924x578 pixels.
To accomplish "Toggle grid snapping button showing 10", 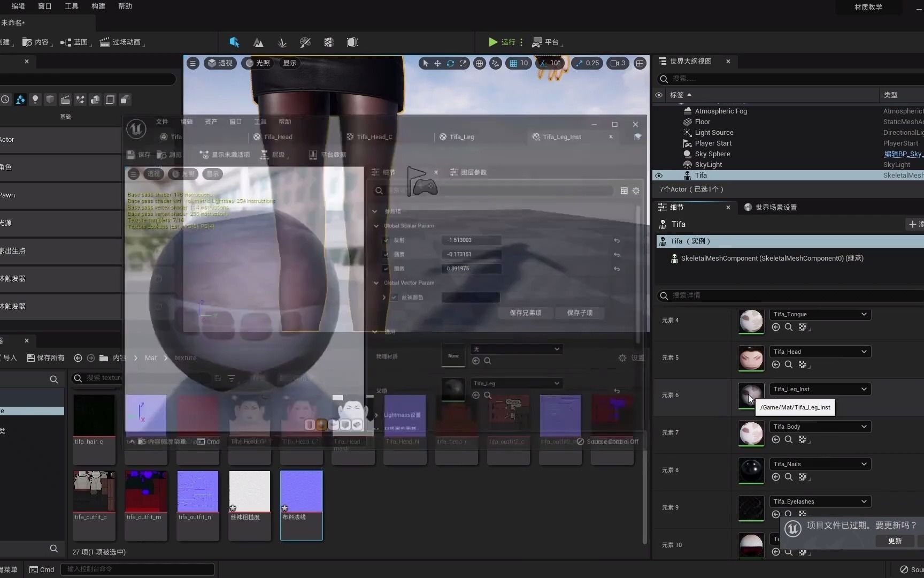I will click(518, 63).
